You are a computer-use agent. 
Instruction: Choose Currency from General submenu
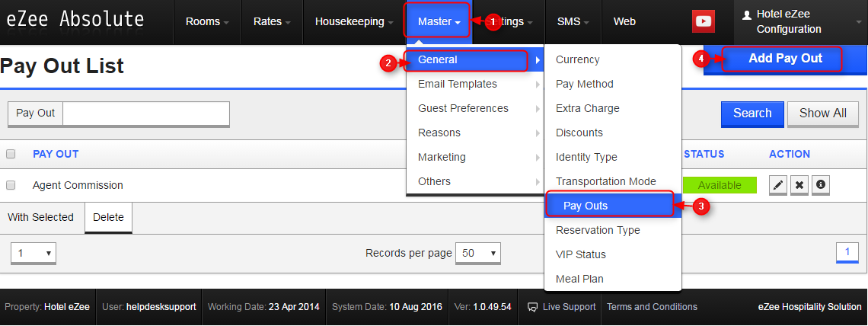[613, 59]
